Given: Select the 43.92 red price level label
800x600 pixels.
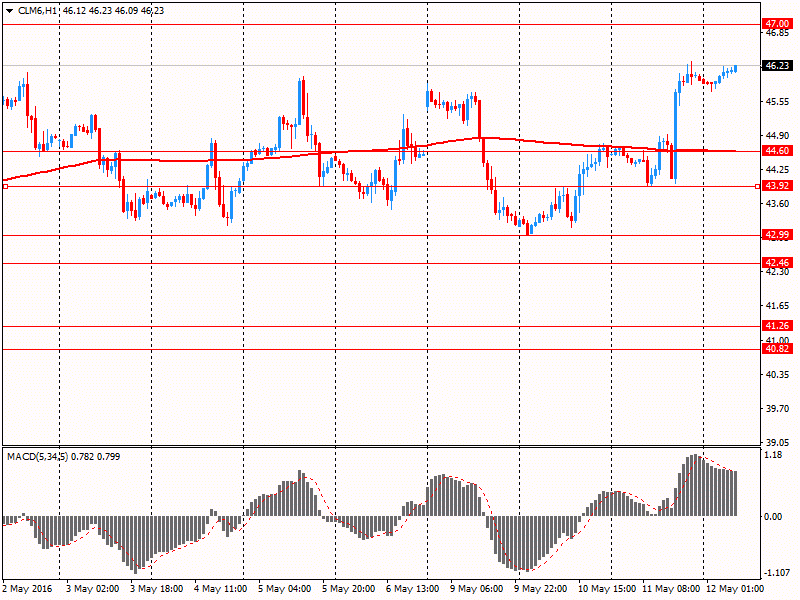Looking at the screenshot, I should [x=777, y=186].
